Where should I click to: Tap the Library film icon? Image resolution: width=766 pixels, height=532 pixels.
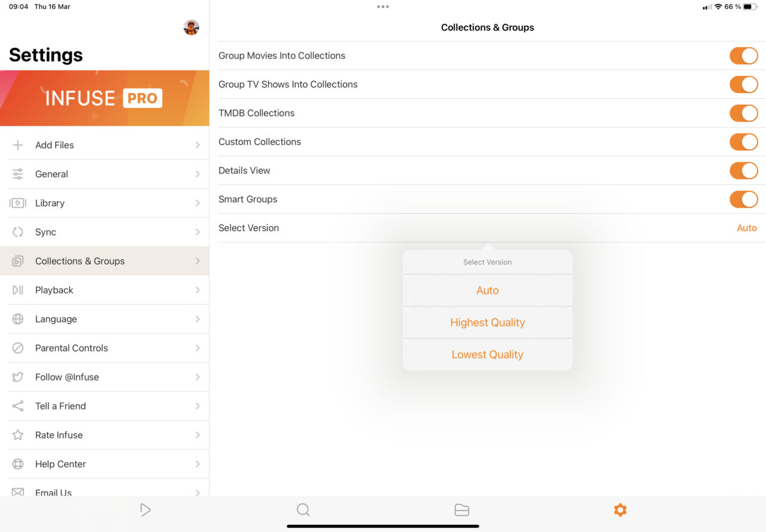[18, 203]
